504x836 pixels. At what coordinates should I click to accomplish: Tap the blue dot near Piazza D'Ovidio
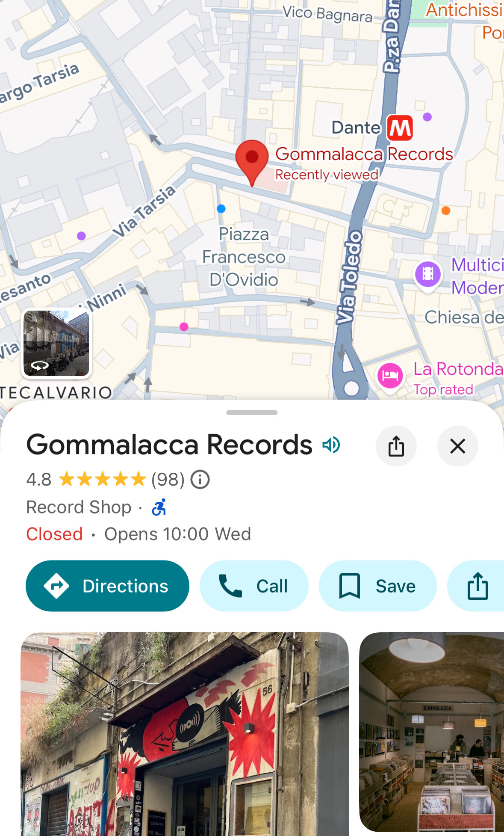pyautogui.click(x=221, y=209)
